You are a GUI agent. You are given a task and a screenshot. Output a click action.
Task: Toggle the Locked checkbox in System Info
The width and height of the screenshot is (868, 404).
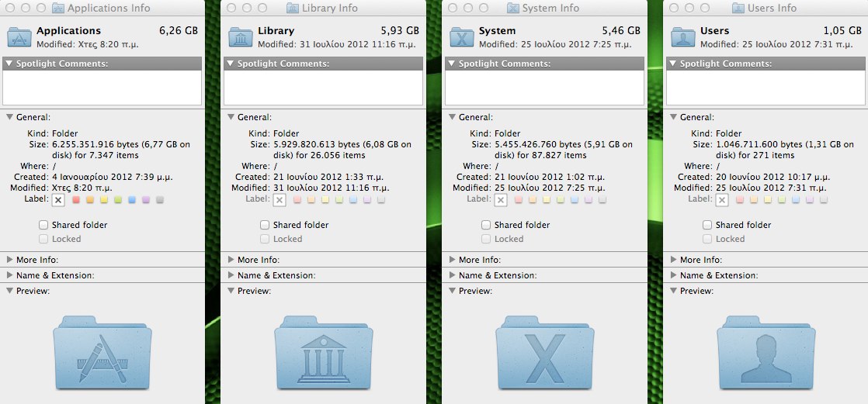485,240
